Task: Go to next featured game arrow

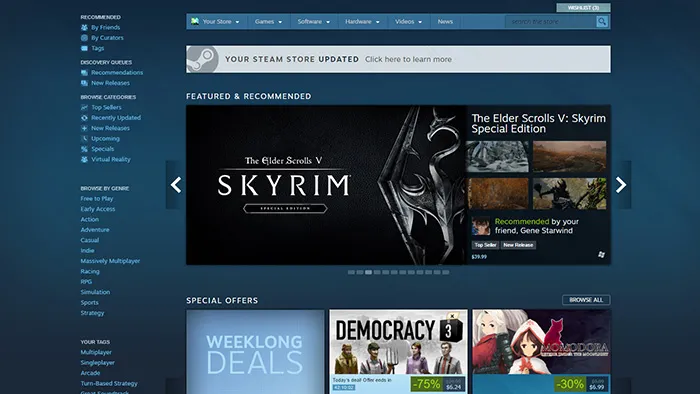Action: click(621, 185)
